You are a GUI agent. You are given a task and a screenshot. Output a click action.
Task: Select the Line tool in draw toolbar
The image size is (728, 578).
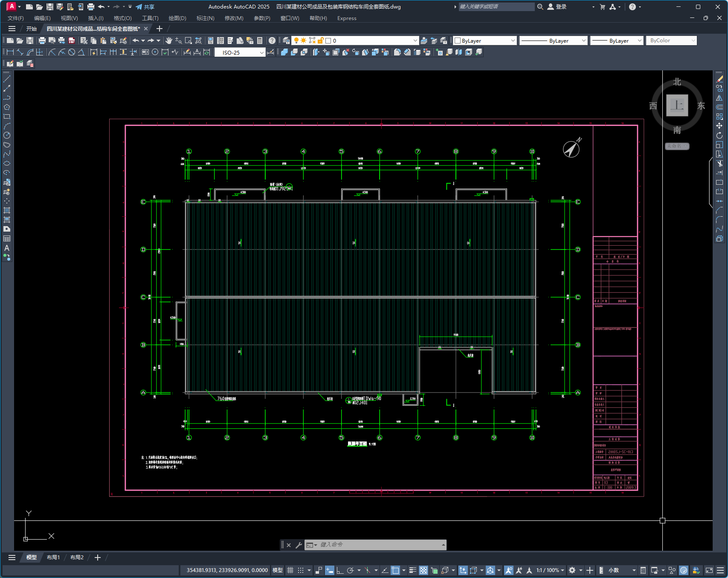pyautogui.click(x=7, y=79)
